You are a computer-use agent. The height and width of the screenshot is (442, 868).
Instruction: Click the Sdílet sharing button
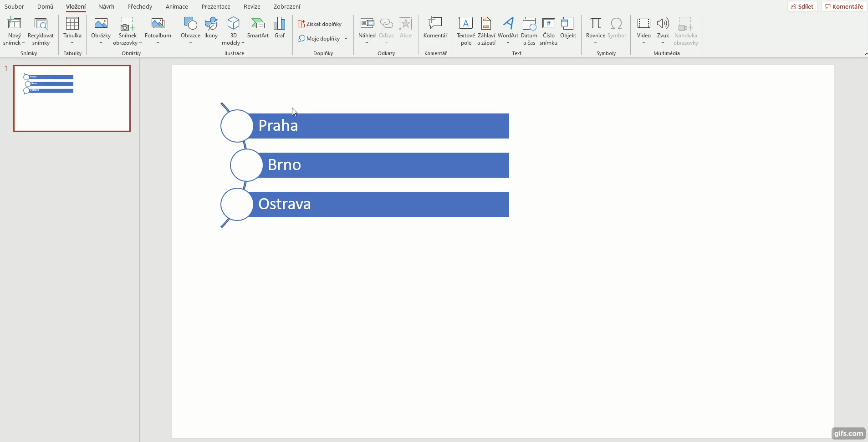point(803,6)
